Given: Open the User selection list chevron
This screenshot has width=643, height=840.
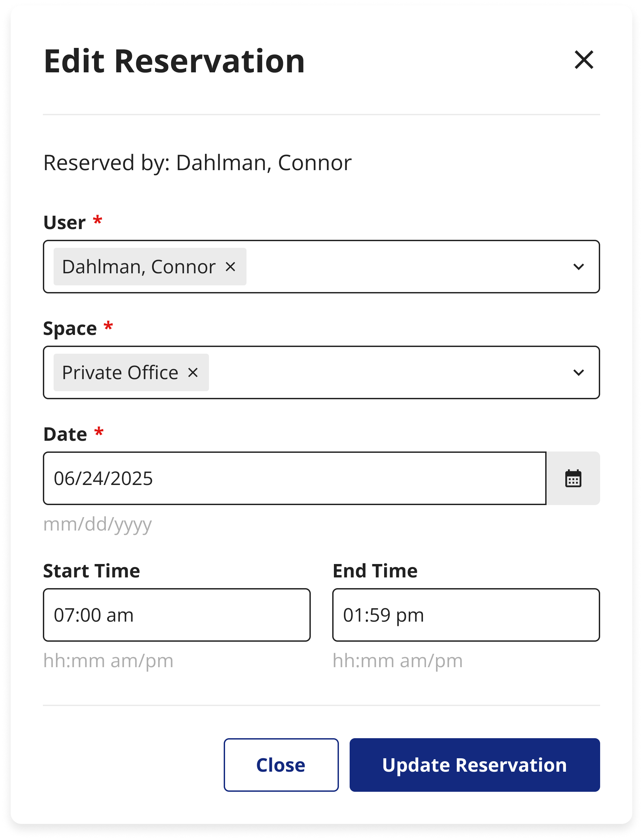Looking at the screenshot, I should (x=579, y=267).
